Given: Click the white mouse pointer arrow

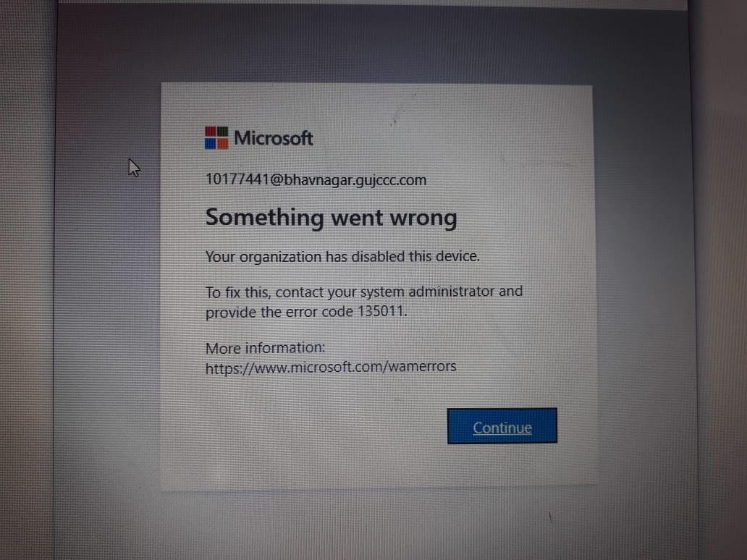Looking at the screenshot, I should click(134, 168).
